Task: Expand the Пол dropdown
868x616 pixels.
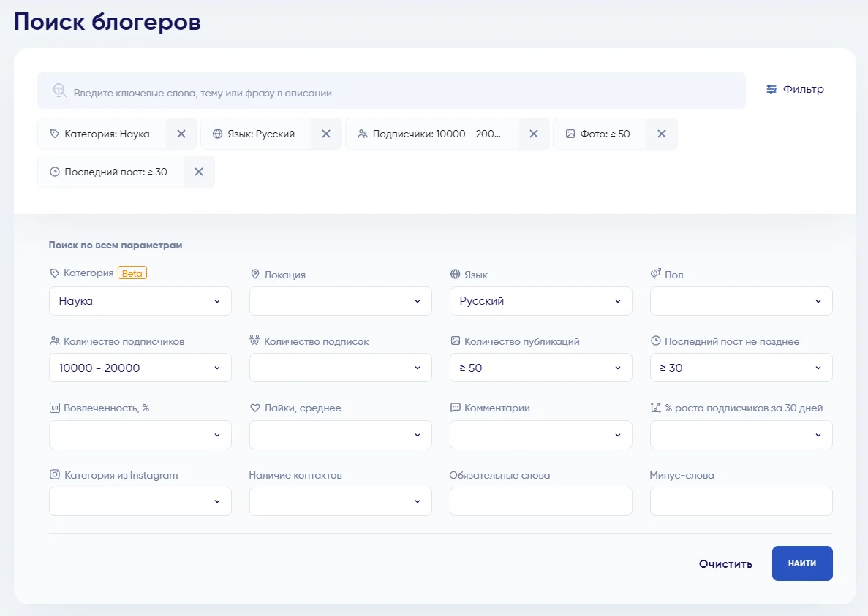Action: [x=741, y=301]
